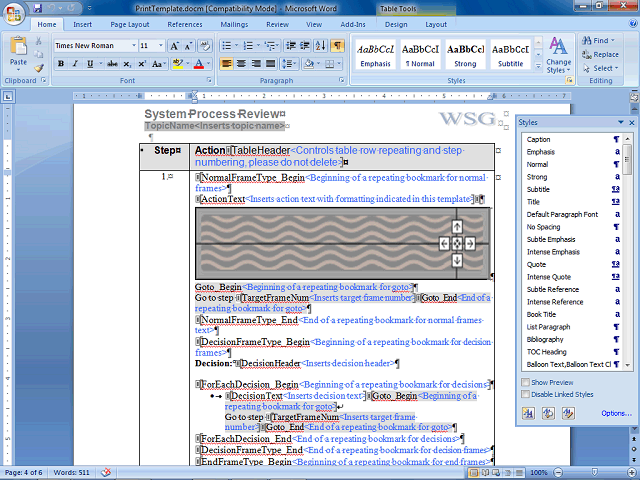Justify paragraph text

271,64
